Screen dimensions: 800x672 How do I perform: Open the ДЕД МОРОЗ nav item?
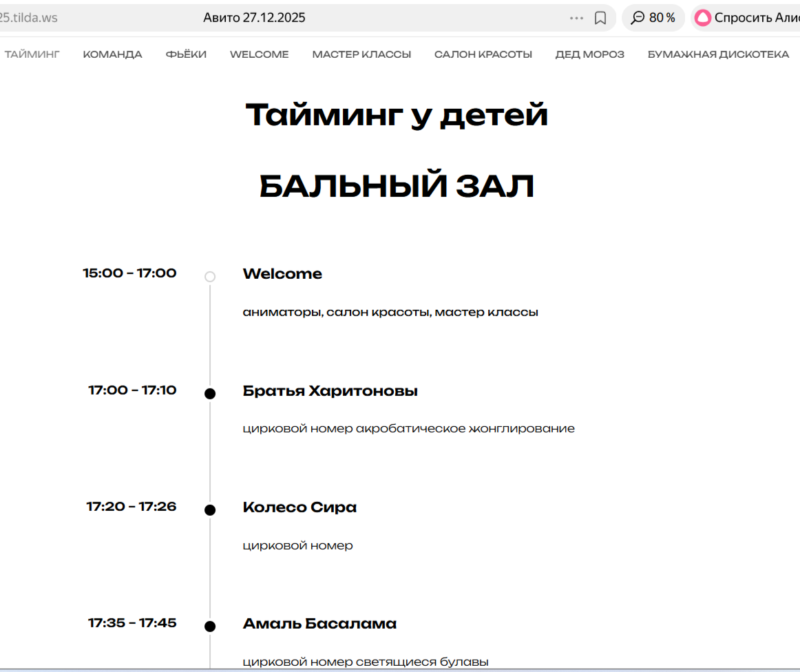point(590,54)
